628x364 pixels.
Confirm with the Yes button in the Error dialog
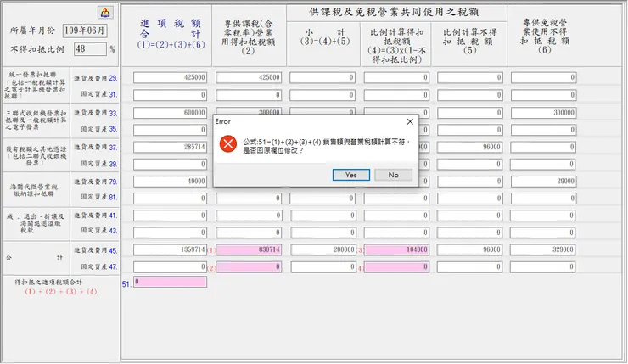pos(350,175)
